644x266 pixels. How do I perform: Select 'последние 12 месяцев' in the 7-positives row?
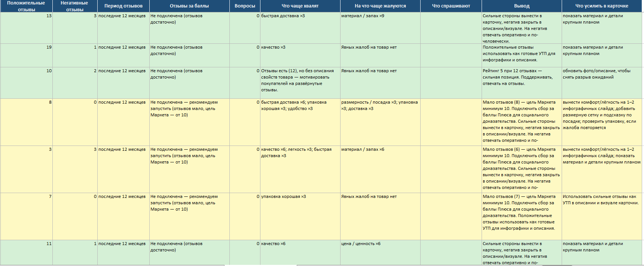(x=123, y=217)
